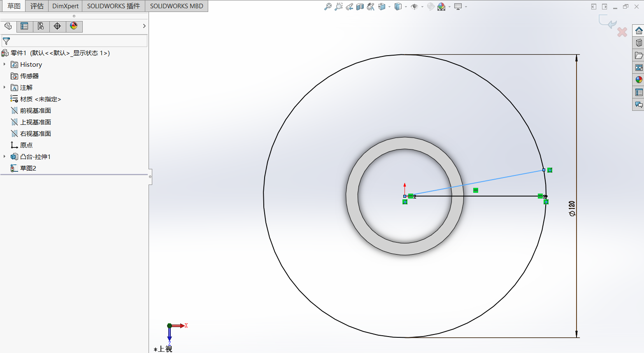Click the Previous View icon
Screen dimensions: 644x353
pyautogui.click(x=349, y=7)
